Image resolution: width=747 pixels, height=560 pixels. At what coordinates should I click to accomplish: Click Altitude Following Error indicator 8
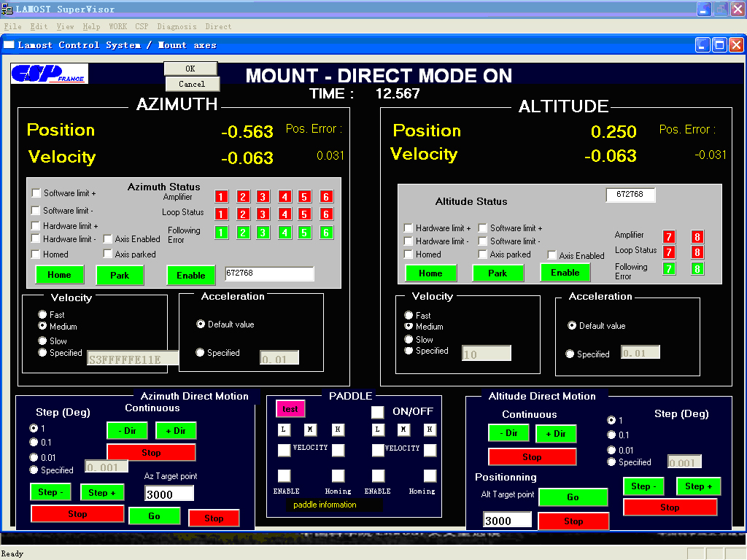[697, 269]
